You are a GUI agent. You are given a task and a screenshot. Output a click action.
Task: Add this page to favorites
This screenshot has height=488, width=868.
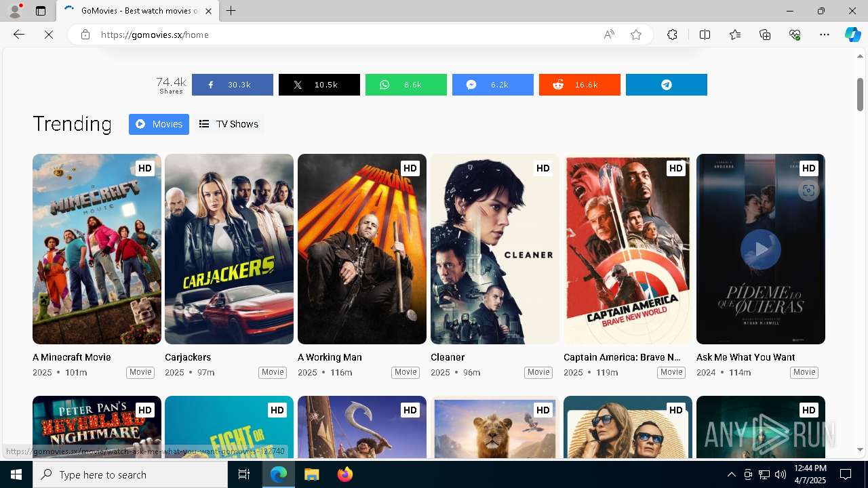tap(636, 35)
